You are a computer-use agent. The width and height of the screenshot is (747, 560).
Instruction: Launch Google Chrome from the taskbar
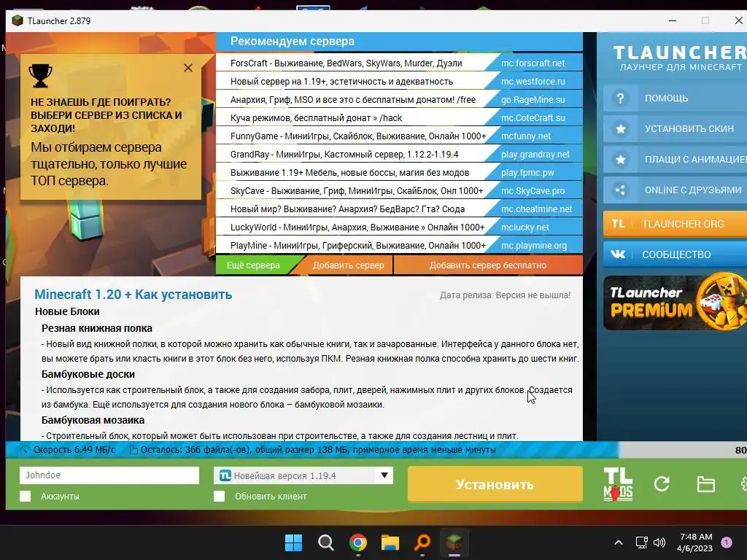click(357, 542)
